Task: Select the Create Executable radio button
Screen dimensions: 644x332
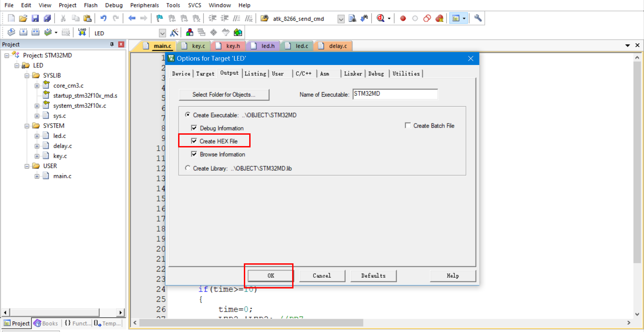Action: pos(187,115)
